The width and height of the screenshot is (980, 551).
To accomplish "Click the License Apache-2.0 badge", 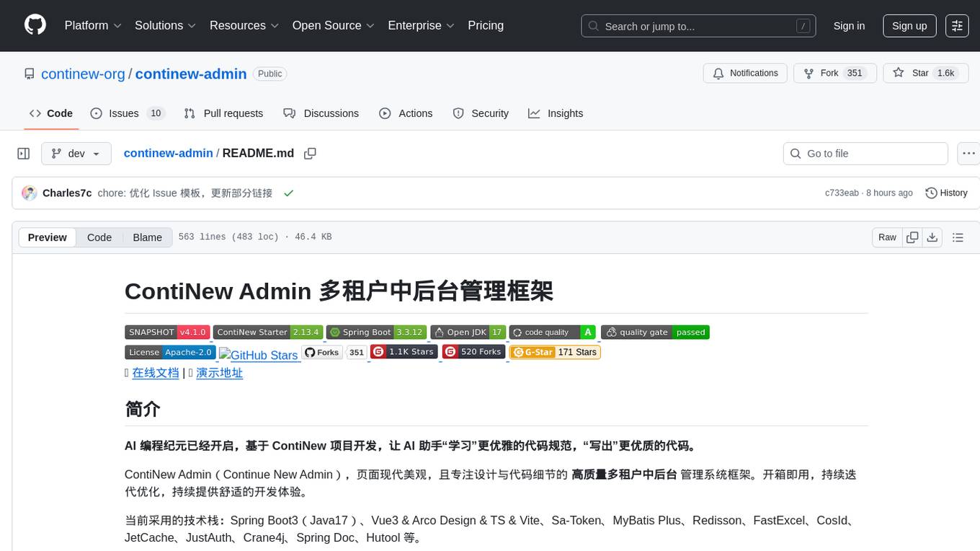I will click(x=170, y=352).
